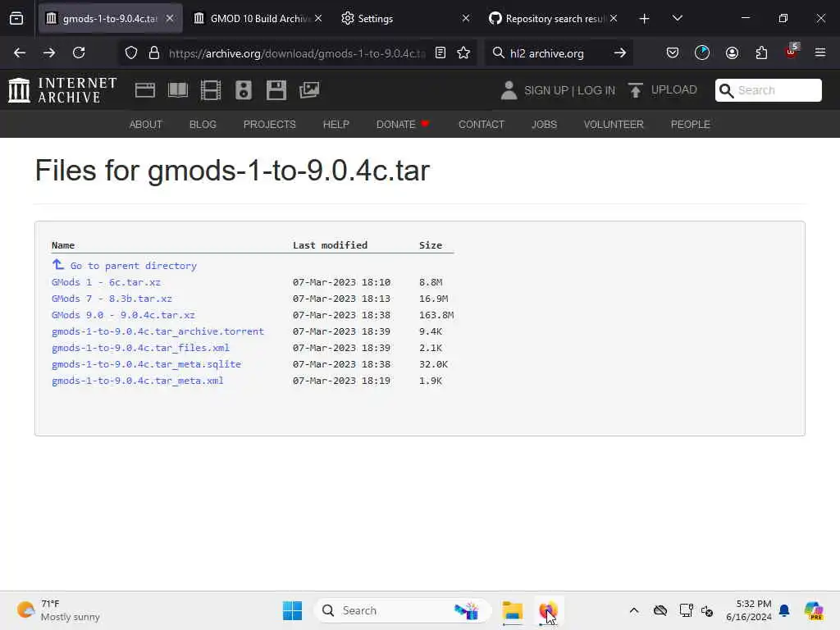
Task: Open the VOLUNTEER menu item
Action: click(614, 125)
